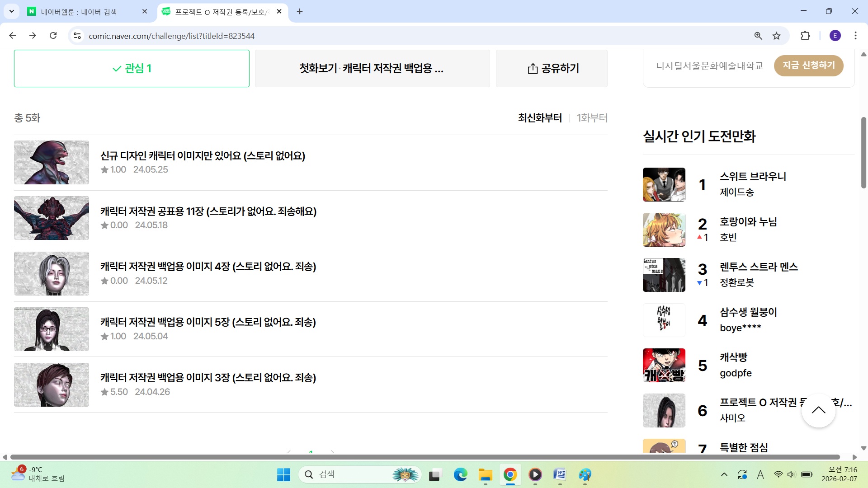The width and height of the screenshot is (868, 488).
Task: Reload the current page
Action: [x=53, y=36]
